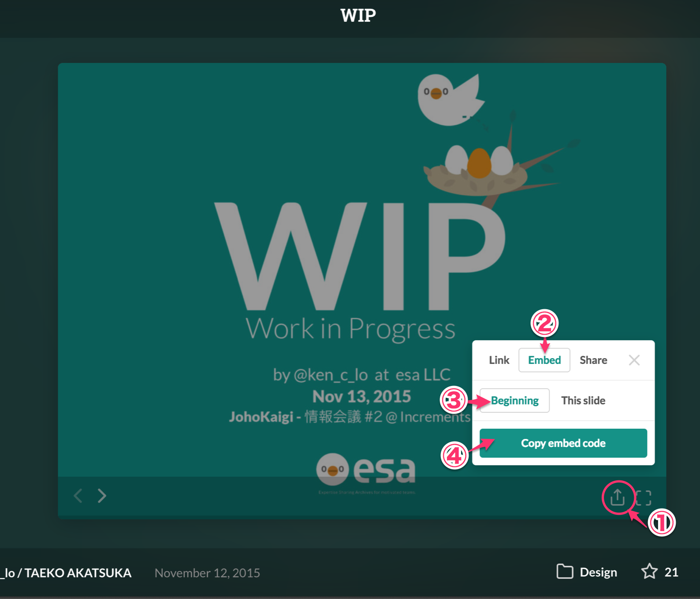Star this presentation
Viewport: 700px width, 599px height.
click(649, 571)
